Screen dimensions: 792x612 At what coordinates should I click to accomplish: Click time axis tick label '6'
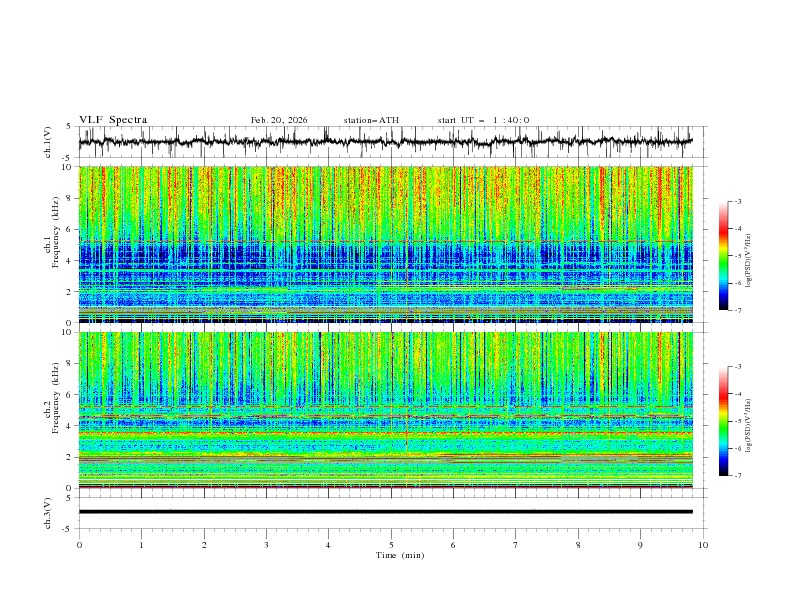[453, 545]
